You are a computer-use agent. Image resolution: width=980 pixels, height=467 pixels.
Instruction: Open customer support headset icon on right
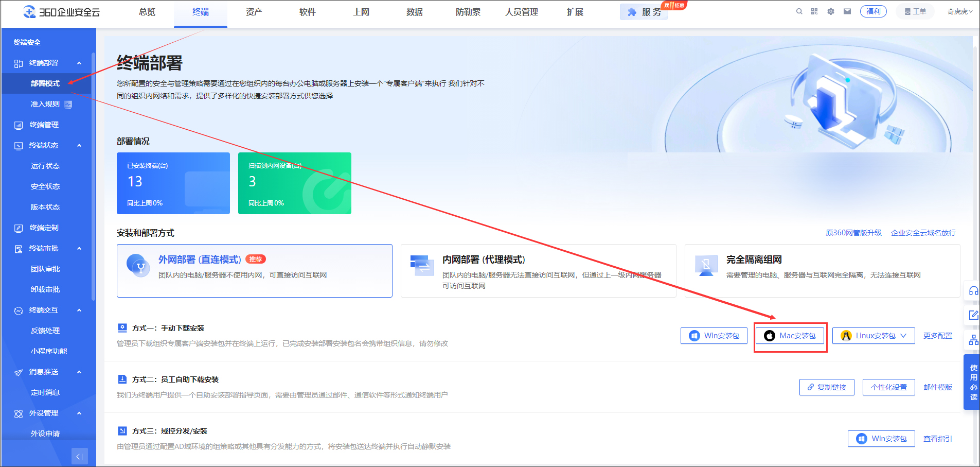click(973, 290)
